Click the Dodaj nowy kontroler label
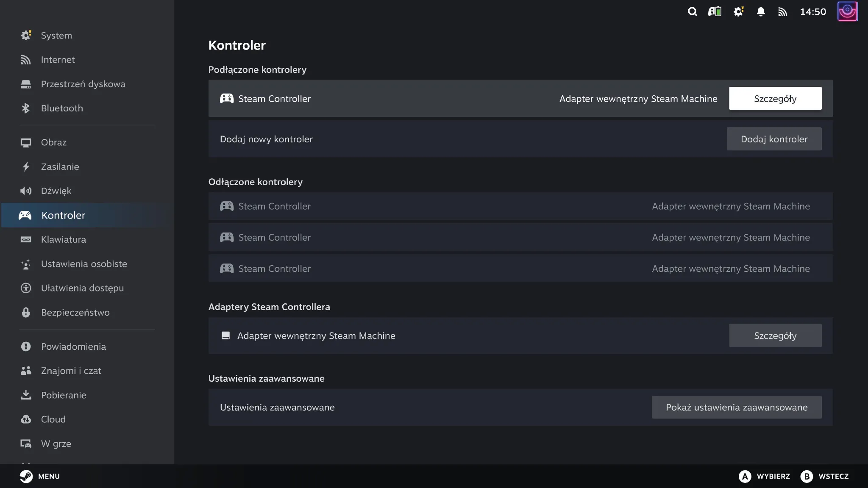868x488 pixels. [x=266, y=139]
